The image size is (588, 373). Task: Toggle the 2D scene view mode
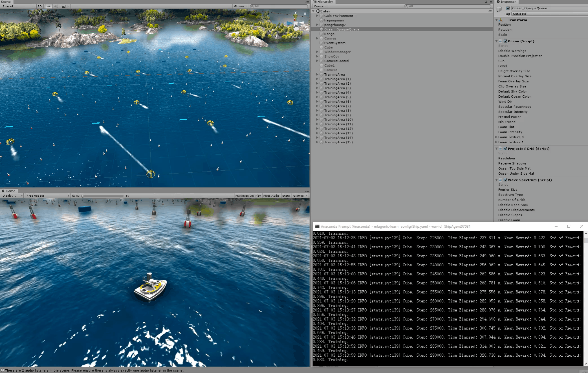tap(39, 6)
